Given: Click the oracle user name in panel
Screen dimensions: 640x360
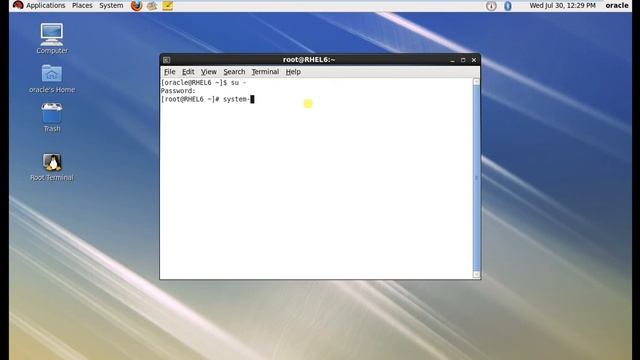Looking at the screenshot, I should pos(617,5).
